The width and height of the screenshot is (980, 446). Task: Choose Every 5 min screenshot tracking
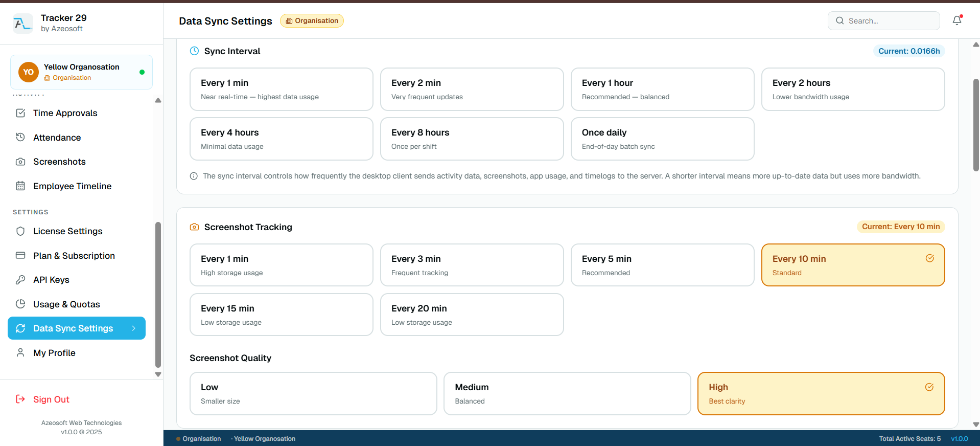[663, 265]
